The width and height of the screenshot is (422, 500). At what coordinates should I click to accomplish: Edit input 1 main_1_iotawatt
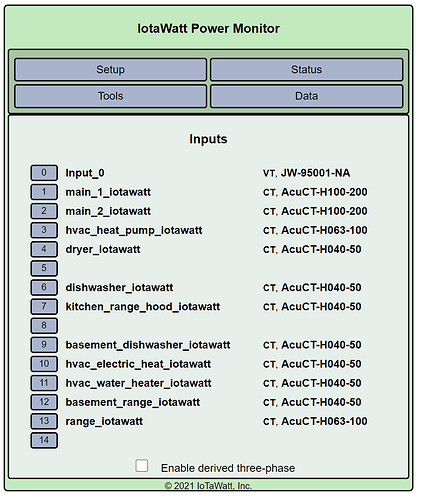tap(44, 192)
